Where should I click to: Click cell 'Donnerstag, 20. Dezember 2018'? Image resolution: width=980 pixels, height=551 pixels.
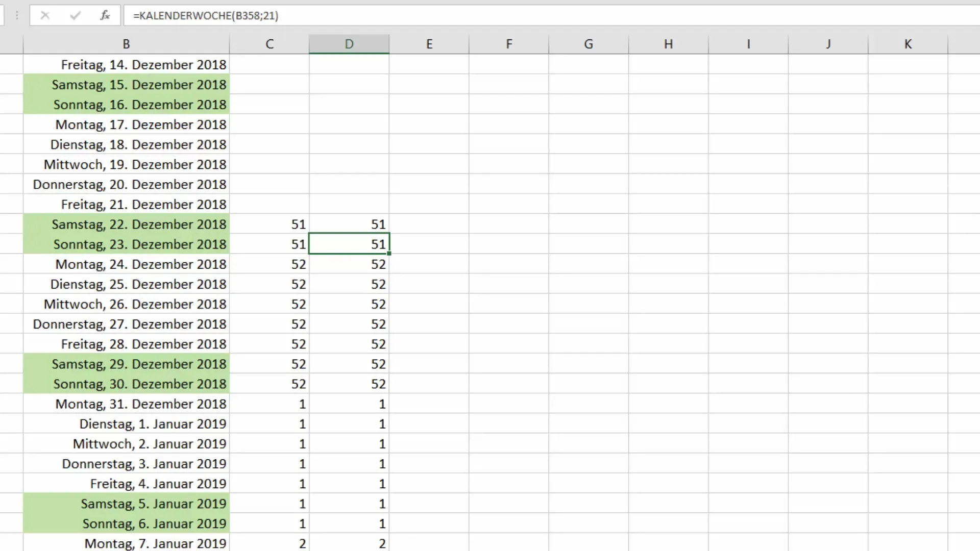pos(126,184)
